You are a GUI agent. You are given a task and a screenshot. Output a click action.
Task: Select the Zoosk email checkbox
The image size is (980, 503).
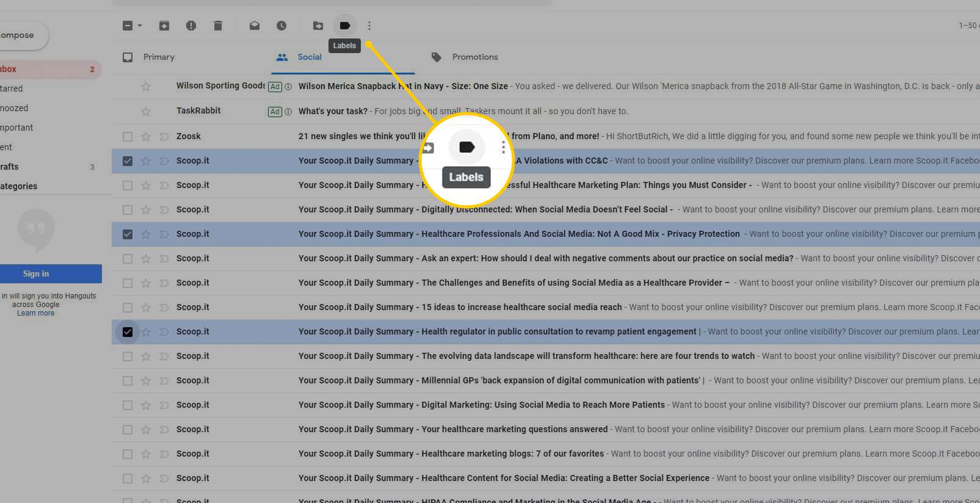pos(128,137)
